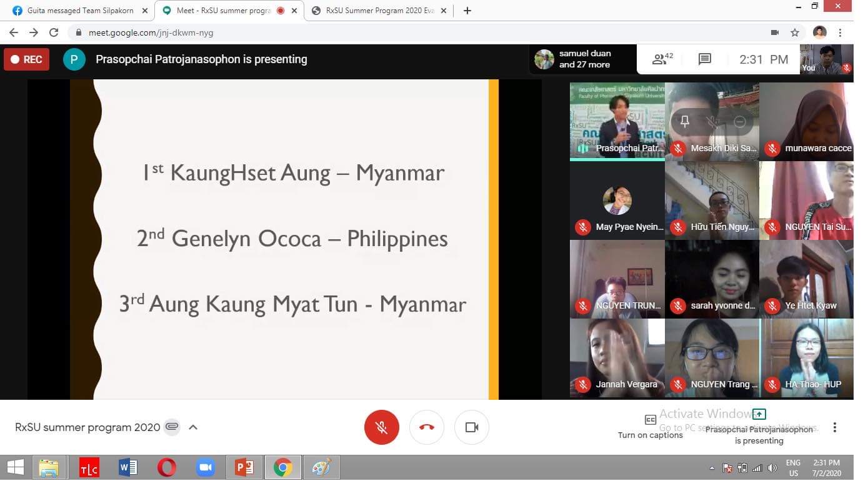Open the meeting chat panel
The width and height of the screenshot is (868, 491).
(704, 59)
